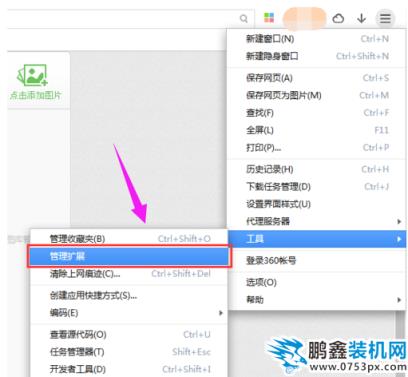The height and width of the screenshot is (377, 408).
Task: Open the hamburger main menu button
Action: coord(385,18)
